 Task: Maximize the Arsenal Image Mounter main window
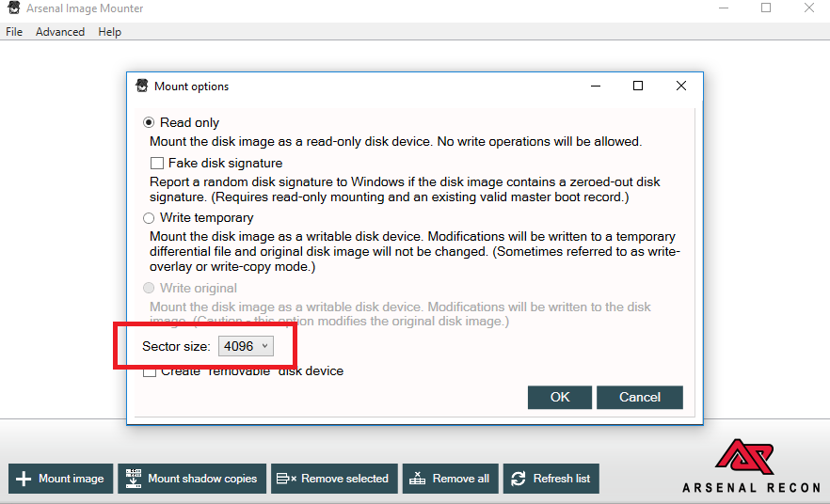tap(766, 8)
